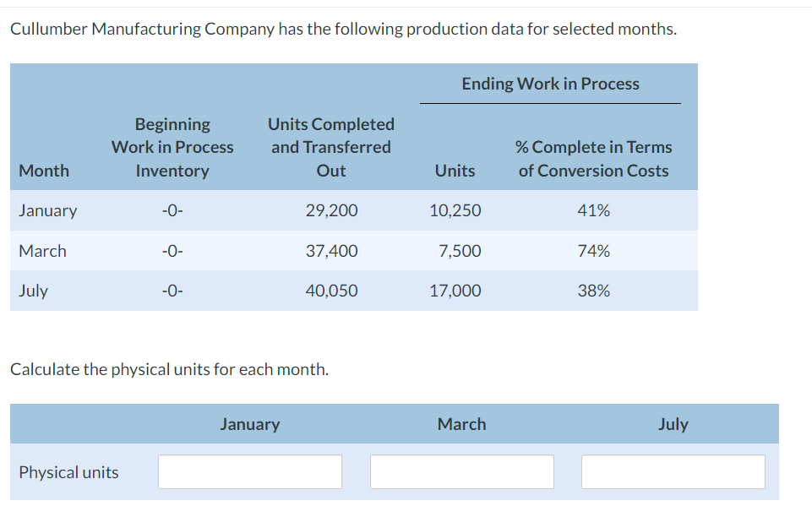This screenshot has height=517, width=812.
Task: Click the July column header in the answer table
Action: click(673, 424)
